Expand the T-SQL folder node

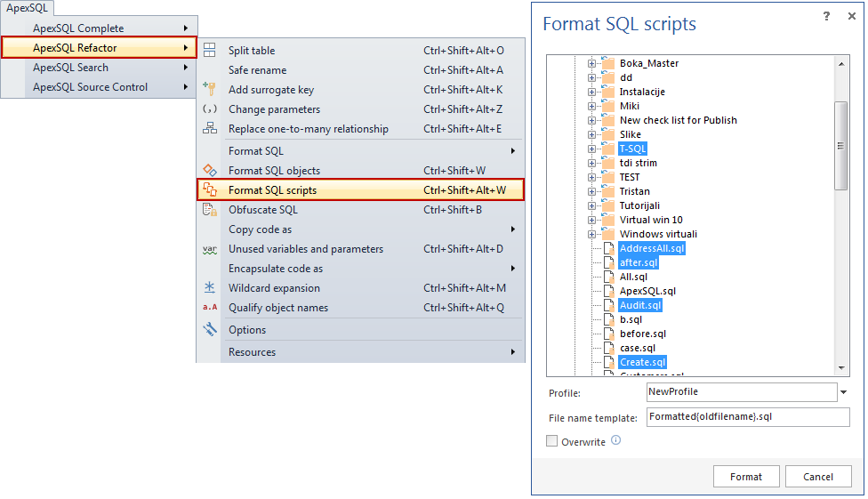coord(591,149)
